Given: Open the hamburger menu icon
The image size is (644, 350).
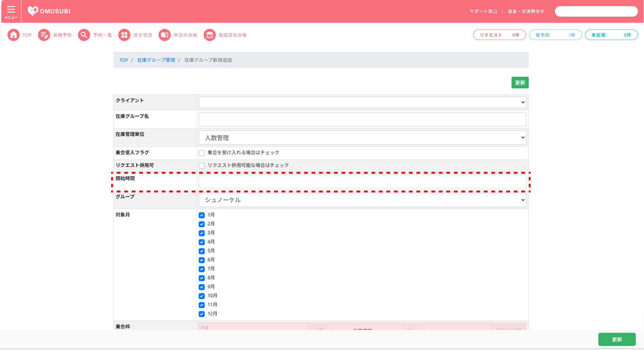Looking at the screenshot, I should 11,9.
